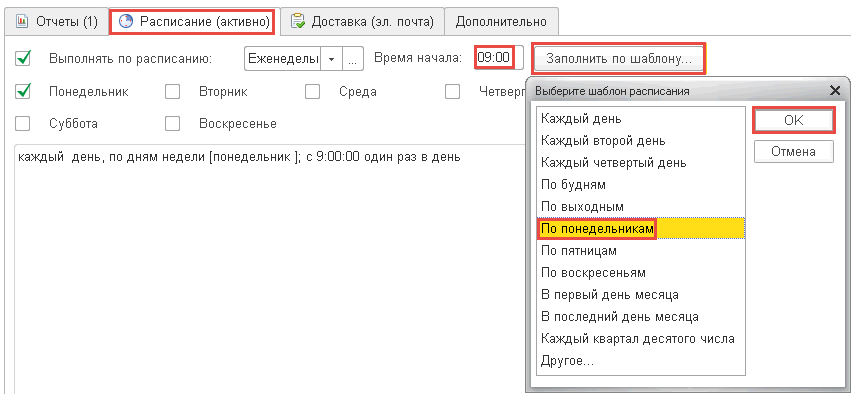Click the Доставка tab document icon
The image size is (851, 394).
coord(297,22)
